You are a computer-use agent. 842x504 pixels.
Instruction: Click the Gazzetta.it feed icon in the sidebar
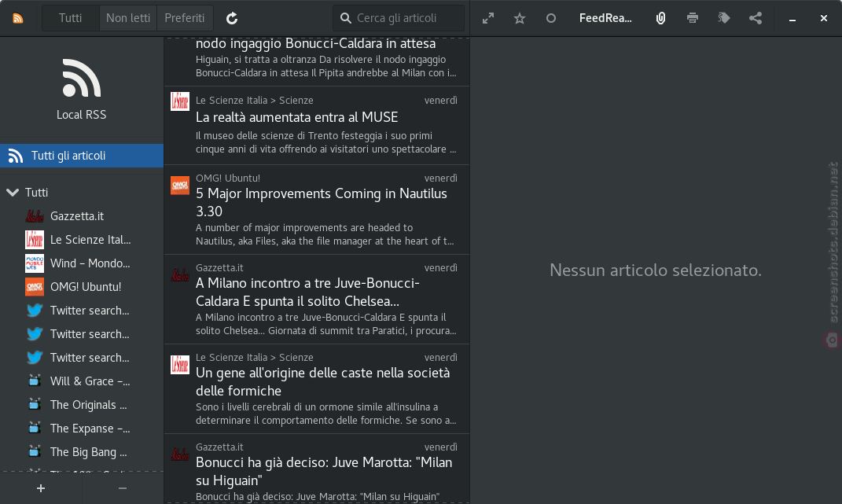pyautogui.click(x=35, y=216)
